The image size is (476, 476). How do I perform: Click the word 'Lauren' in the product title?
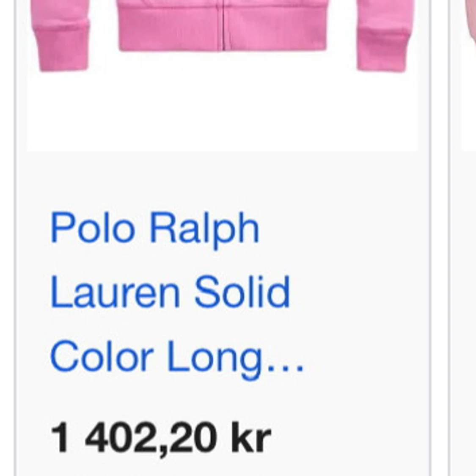115,292
